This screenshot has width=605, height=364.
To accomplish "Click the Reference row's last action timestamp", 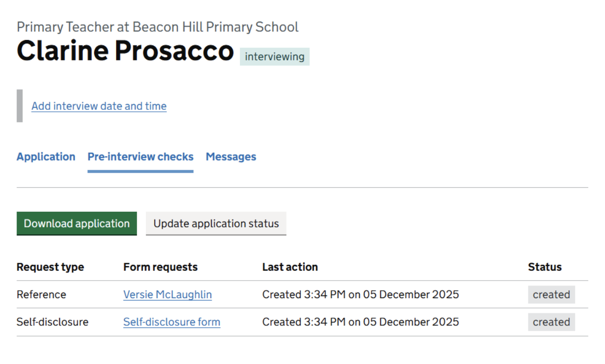I will point(361,295).
